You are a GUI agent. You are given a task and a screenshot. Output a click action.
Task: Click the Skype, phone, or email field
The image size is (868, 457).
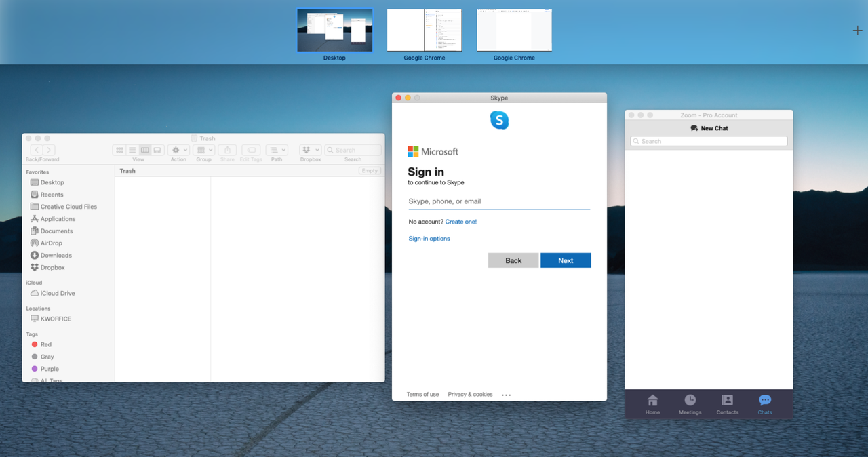(x=499, y=201)
